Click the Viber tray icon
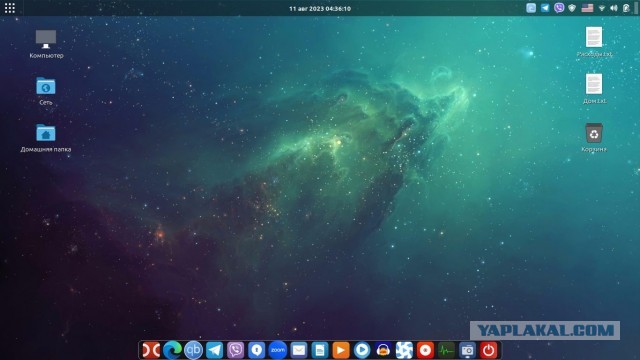The height and width of the screenshot is (360, 640). click(x=559, y=8)
